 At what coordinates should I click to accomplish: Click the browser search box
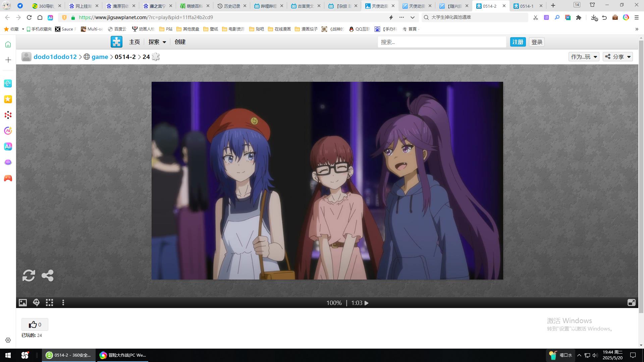click(475, 17)
